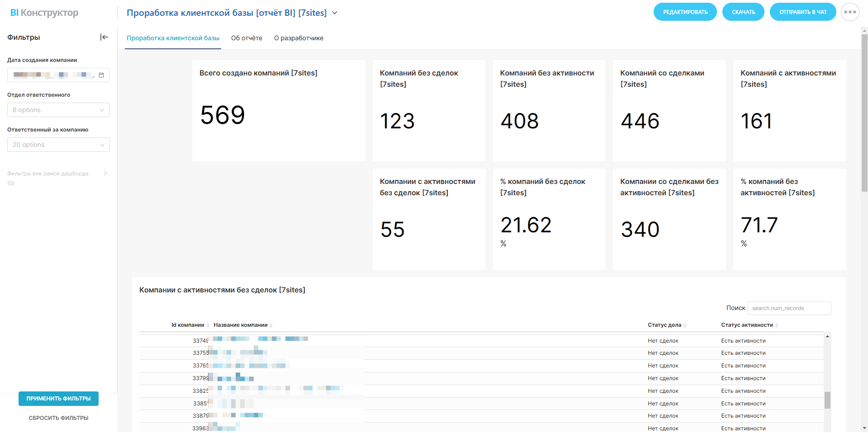
Task: Open the Ответственный за компанию dropdown
Action: (58, 145)
